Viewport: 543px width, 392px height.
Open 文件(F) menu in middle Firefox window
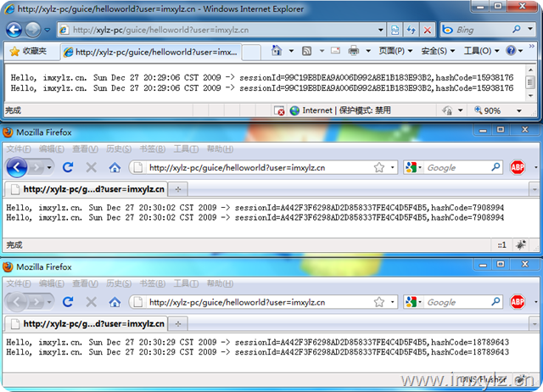pyautogui.click(x=19, y=148)
